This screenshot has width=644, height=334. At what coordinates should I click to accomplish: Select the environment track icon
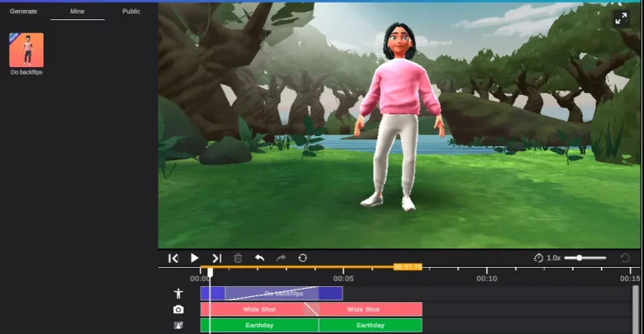[179, 326]
